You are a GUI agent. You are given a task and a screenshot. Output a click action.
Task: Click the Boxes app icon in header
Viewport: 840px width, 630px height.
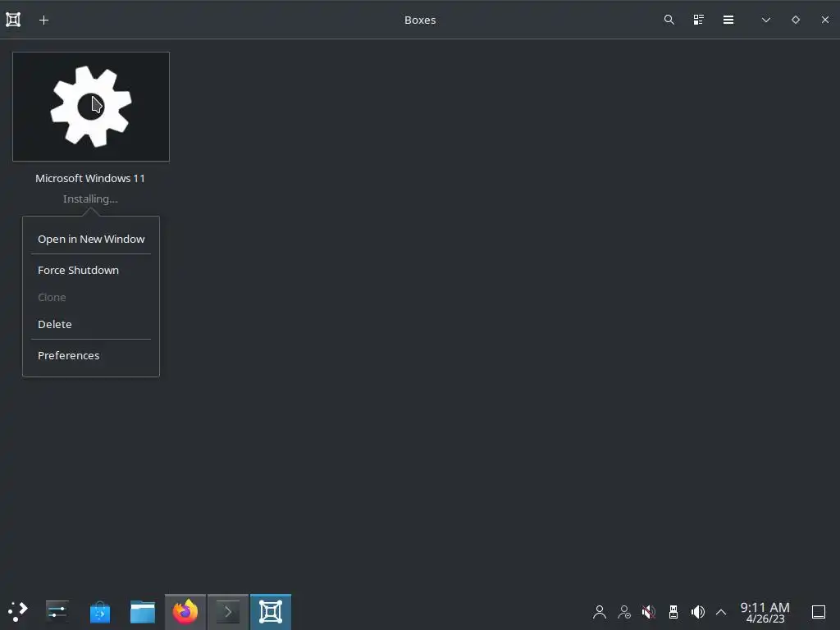pos(13,20)
